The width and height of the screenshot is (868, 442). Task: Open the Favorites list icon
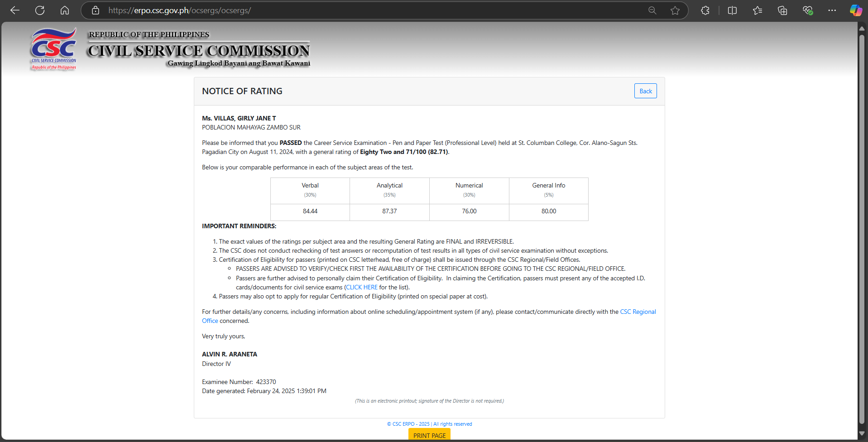point(758,10)
